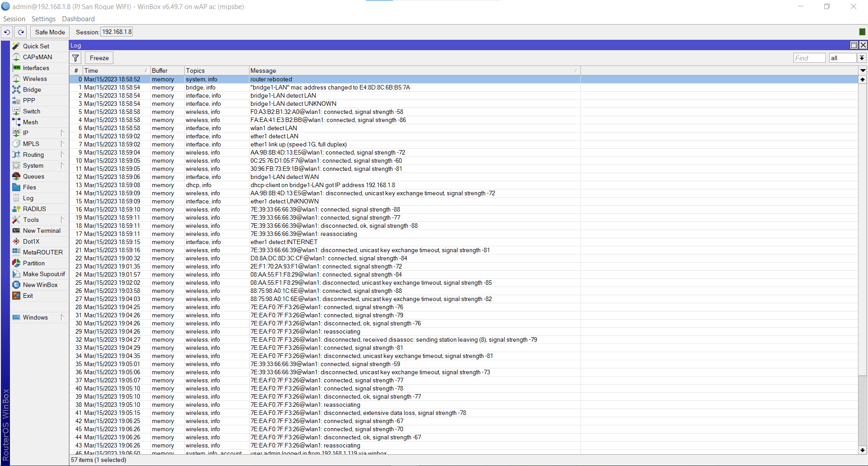Click the undo arrow in the toolbar
Viewport: 868px width, 466px height.
pos(7,32)
